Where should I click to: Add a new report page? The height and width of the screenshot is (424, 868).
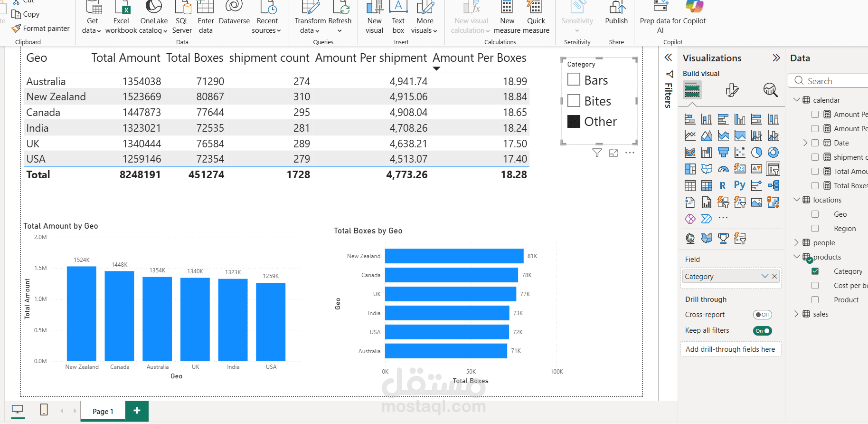point(137,411)
